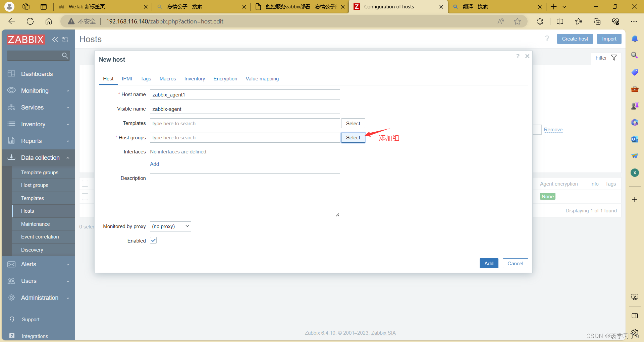Click the help icon in New host dialog

[x=518, y=56]
